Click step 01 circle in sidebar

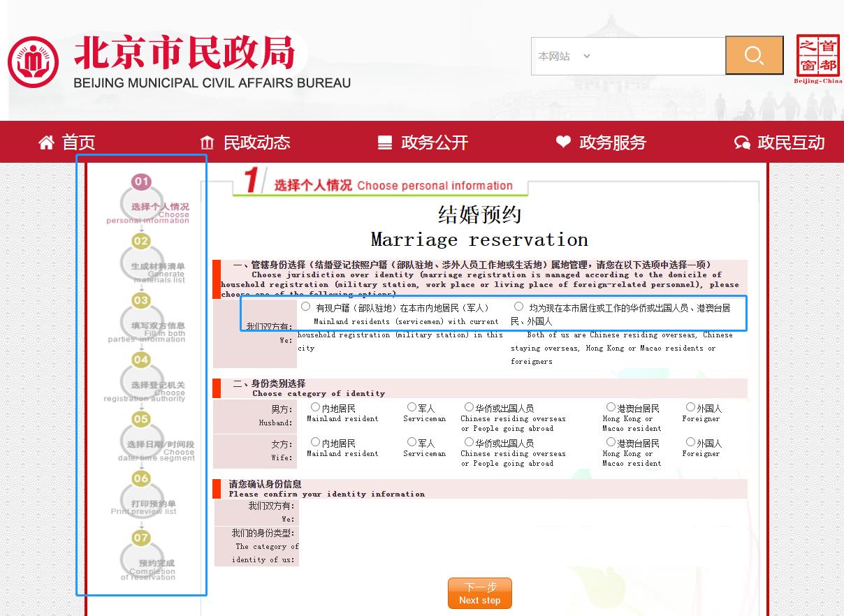[x=142, y=182]
